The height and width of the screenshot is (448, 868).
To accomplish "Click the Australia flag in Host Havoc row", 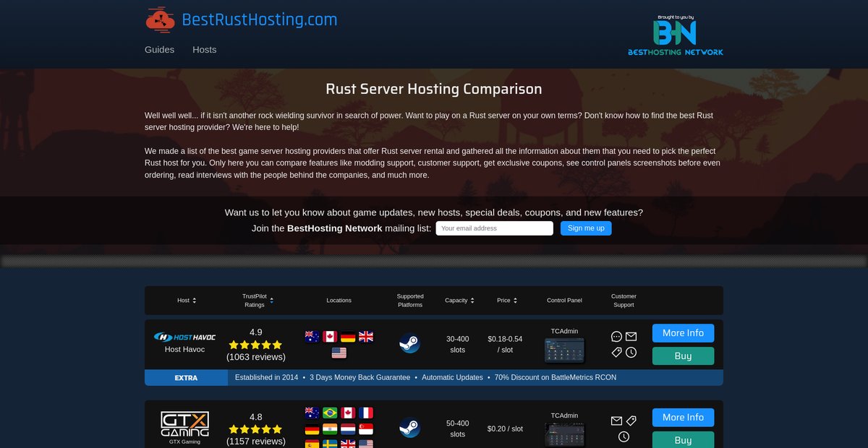I will tap(312, 337).
